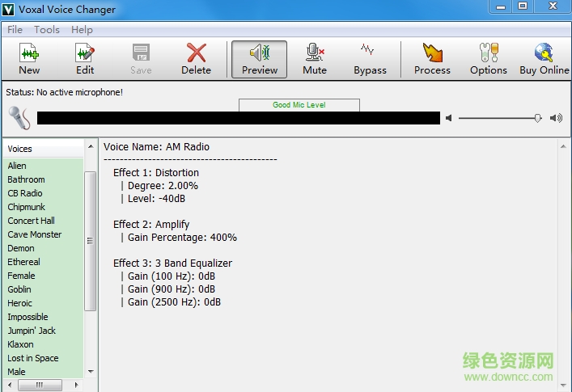Click the New voice toolbar icon
This screenshot has height=392, width=572.
(x=29, y=59)
